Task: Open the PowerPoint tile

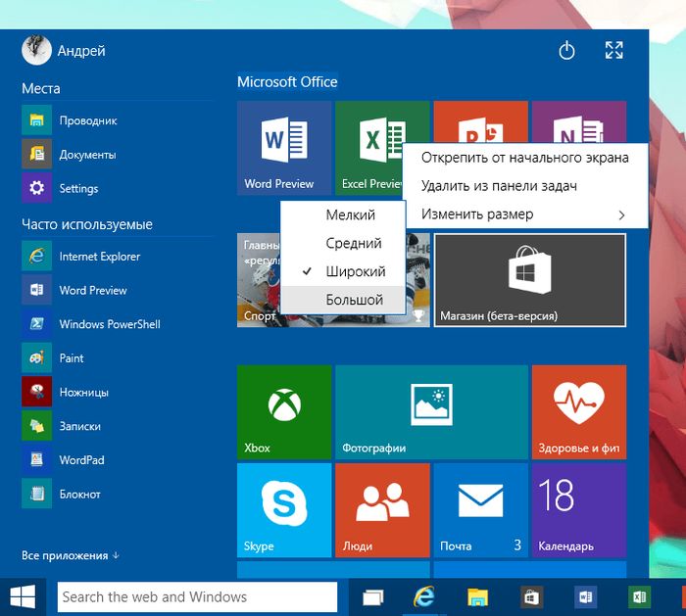Action: [480, 121]
